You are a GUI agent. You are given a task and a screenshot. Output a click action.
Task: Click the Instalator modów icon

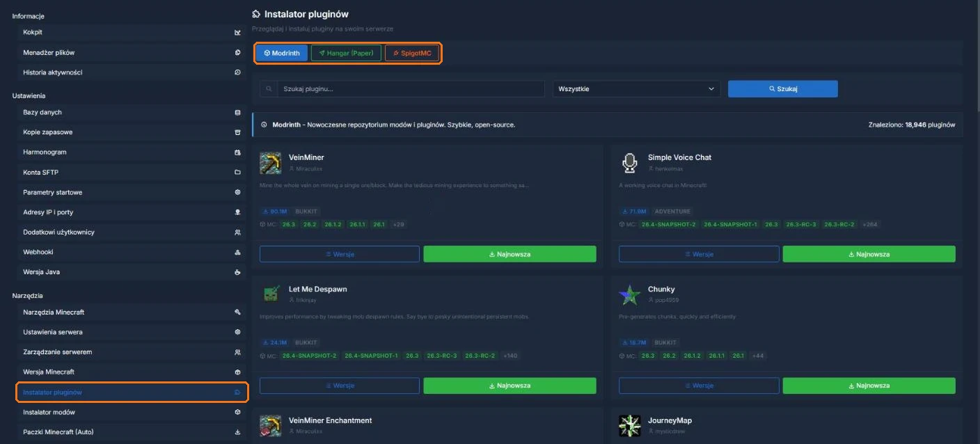237,412
